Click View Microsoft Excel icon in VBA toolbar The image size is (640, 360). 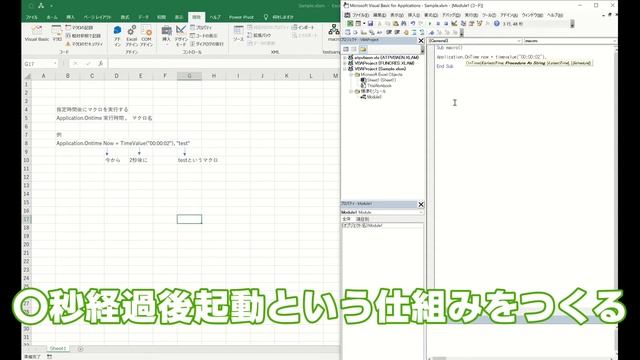[x=350, y=24]
